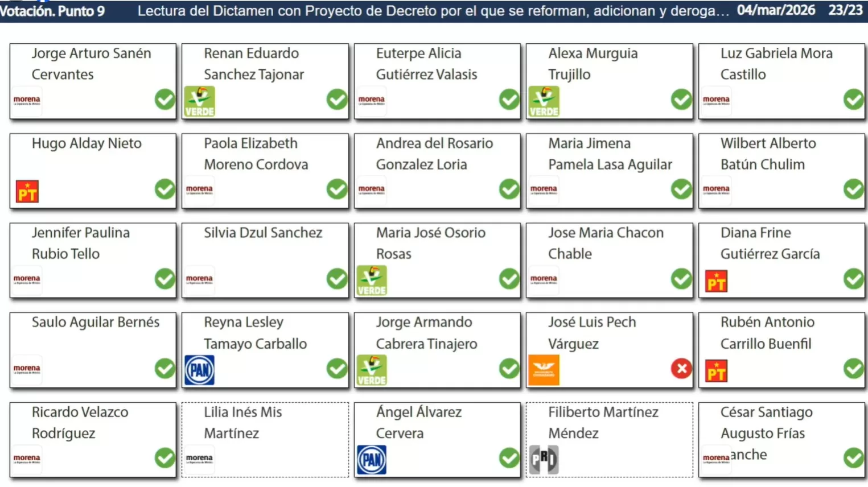This screenshot has width=868, height=487.
Task: Click the truncated Lectura del Dictamen title
Action: point(433,11)
